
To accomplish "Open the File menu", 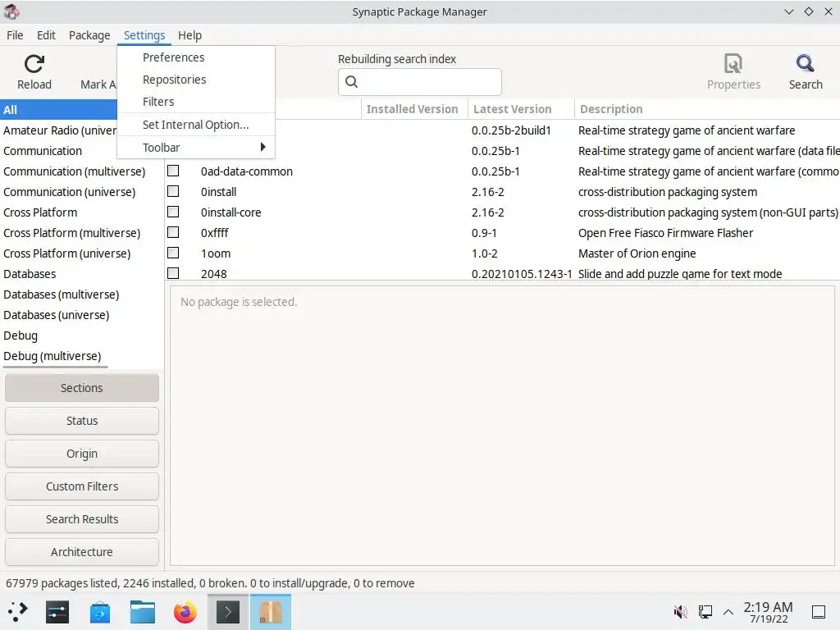I will [15, 35].
